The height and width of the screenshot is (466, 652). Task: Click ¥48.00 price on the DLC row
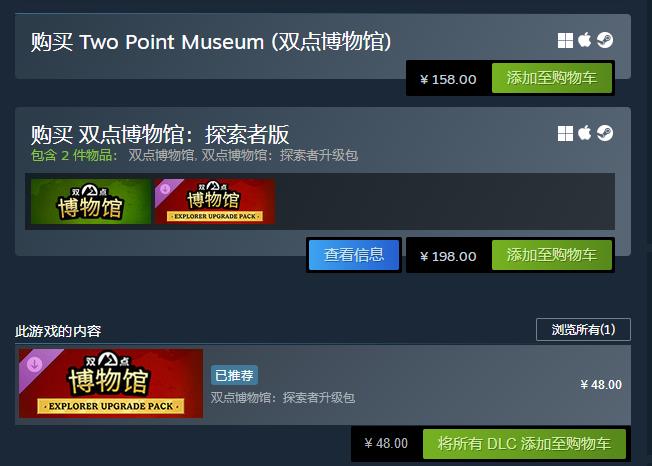pos(601,385)
